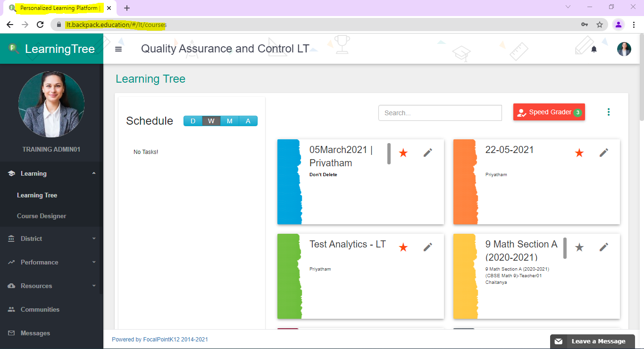Open the notifications bell
Image resolution: width=644 pixels, height=349 pixels.
[594, 49]
